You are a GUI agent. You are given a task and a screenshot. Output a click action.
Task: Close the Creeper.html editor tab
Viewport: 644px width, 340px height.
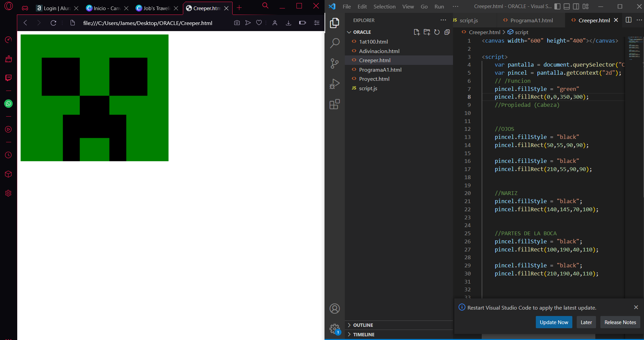tap(616, 20)
